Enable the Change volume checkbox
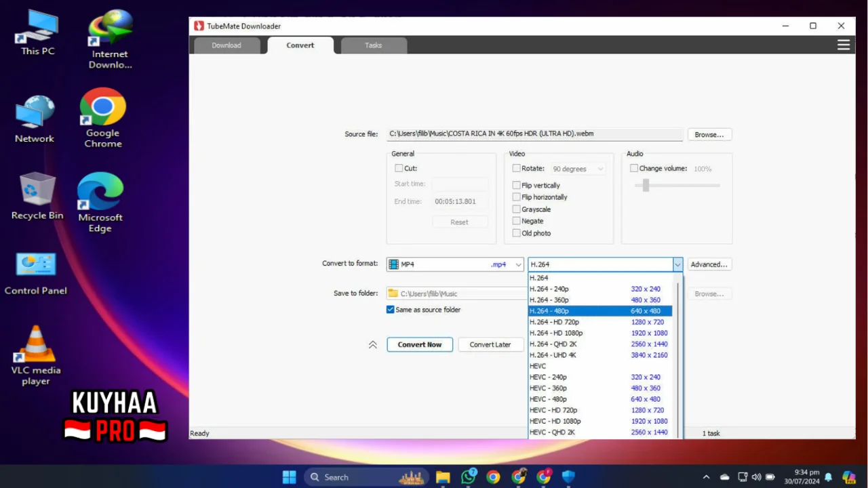This screenshot has height=488, width=868. click(634, 168)
